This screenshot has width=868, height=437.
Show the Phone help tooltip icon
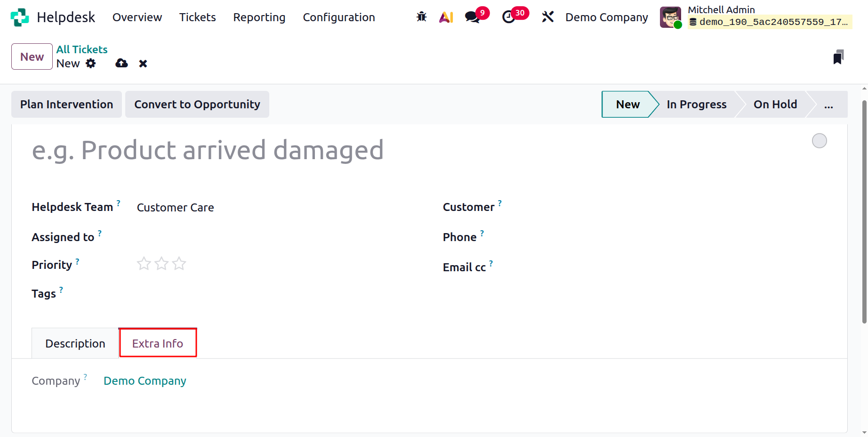(x=482, y=233)
